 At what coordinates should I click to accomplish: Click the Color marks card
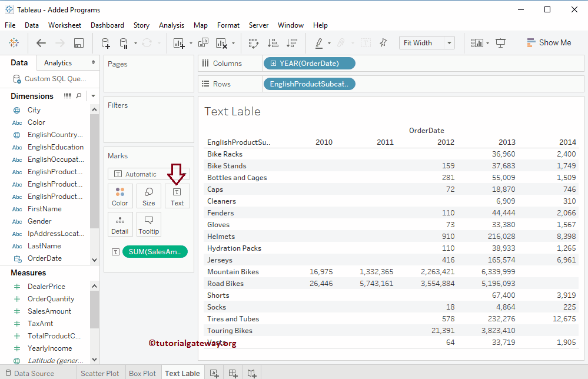tap(120, 196)
